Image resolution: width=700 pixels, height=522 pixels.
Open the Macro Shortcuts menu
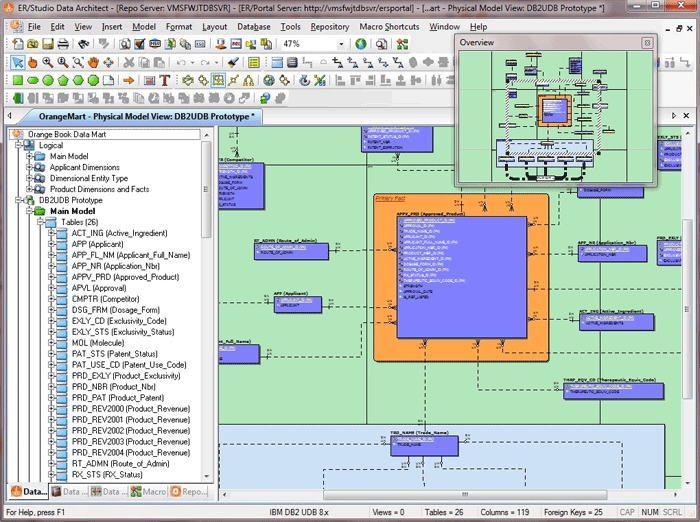pyautogui.click(x=389, y=27)
